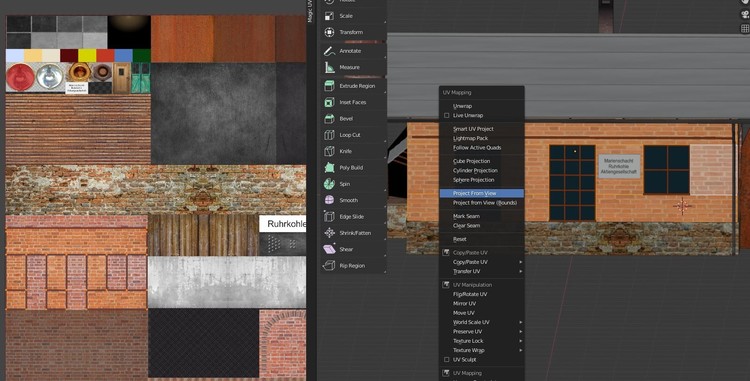Choose Cylinder Projection

click(482, 171)
